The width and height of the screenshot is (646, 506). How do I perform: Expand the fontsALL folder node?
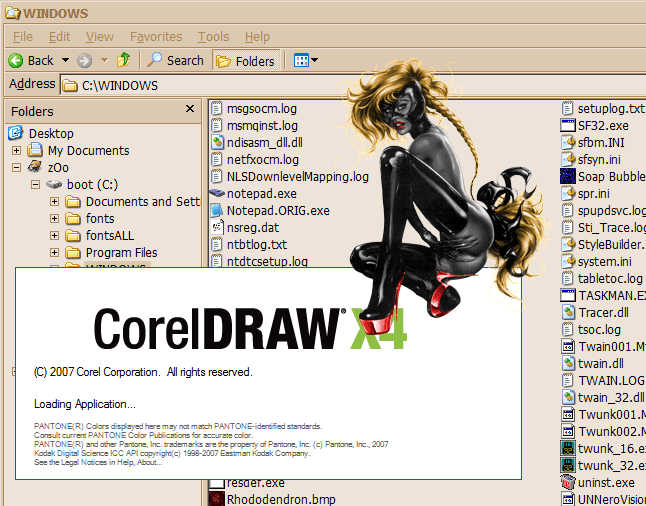pyautogui.click(x=54, y=235)
